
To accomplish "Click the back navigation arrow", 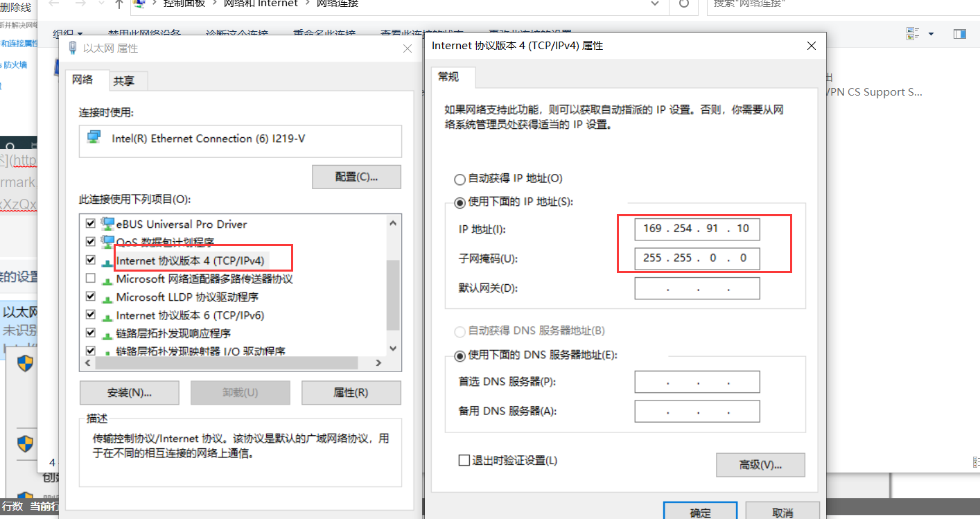I will click(x=54, y=4).
